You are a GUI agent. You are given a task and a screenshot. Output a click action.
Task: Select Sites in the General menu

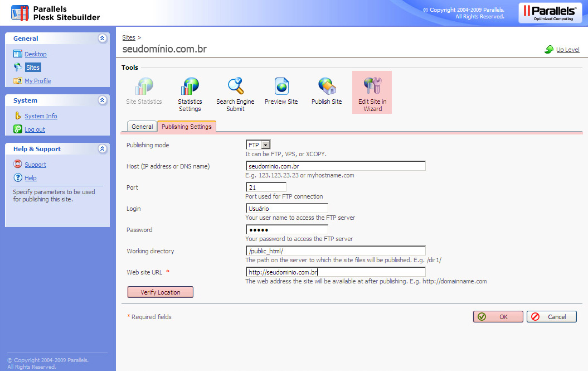33,68
